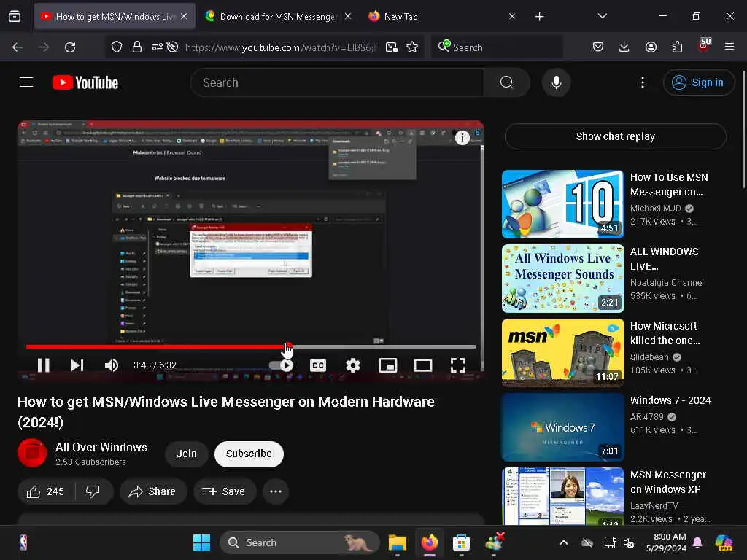This screenshot has width=747, height=560.
Task: Open the extensions puzzle icon
Action: click(677, 47)
